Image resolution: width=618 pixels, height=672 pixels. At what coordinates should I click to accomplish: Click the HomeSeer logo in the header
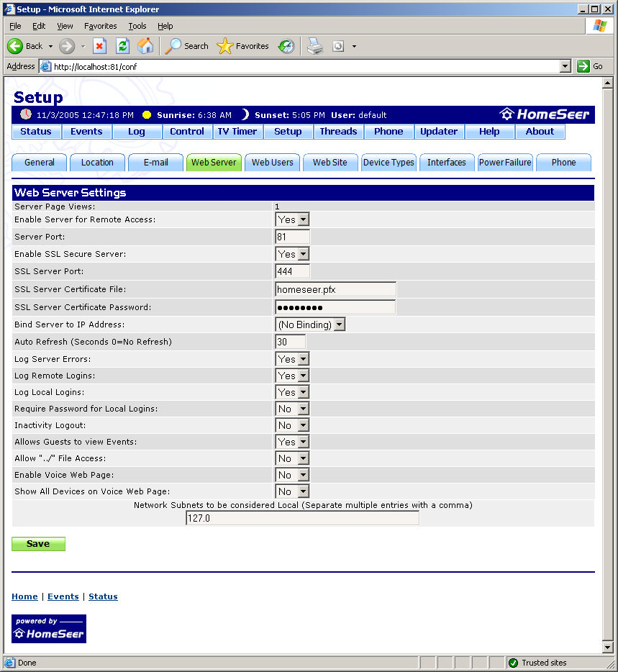(x=545, y=114)
